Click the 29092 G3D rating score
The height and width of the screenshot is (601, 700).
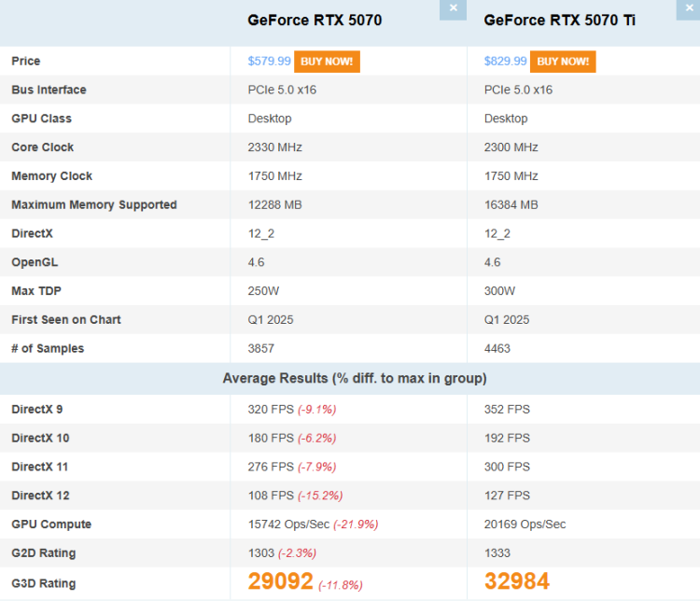click(280, 581)
